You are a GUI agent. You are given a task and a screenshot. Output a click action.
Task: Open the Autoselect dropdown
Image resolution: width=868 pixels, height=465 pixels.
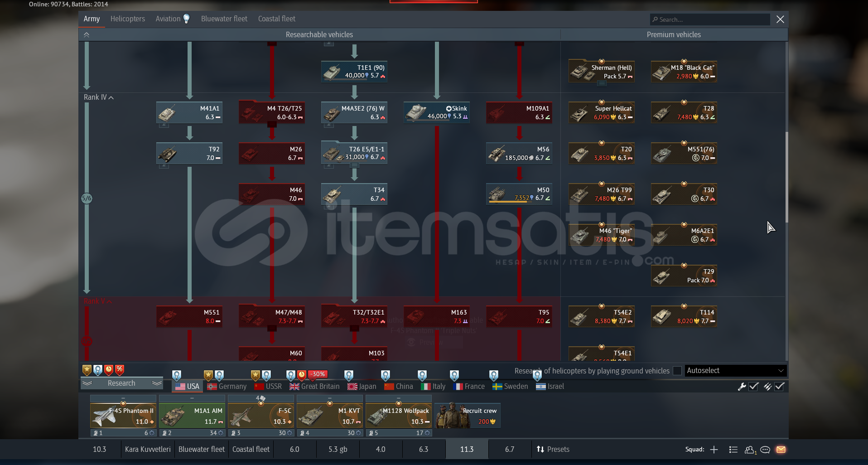pos(735,371)
